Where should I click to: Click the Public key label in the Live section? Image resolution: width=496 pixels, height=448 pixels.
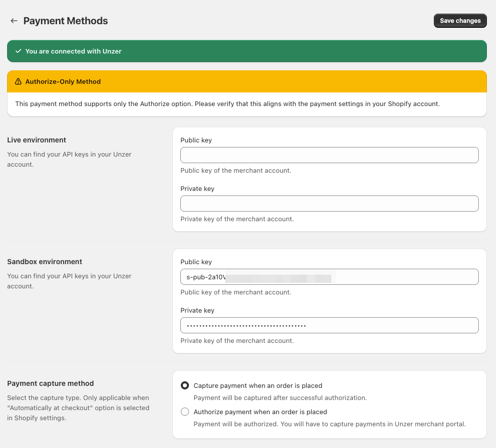(196, 140)
